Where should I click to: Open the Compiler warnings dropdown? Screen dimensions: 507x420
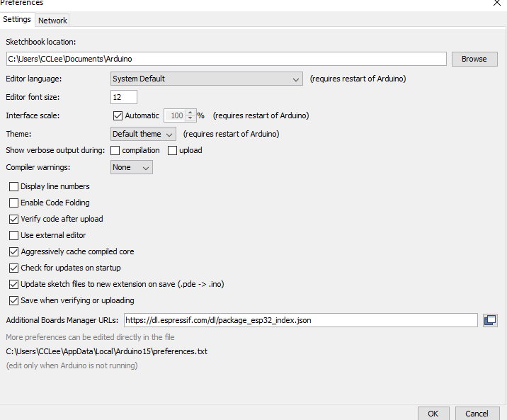(132, 168)
